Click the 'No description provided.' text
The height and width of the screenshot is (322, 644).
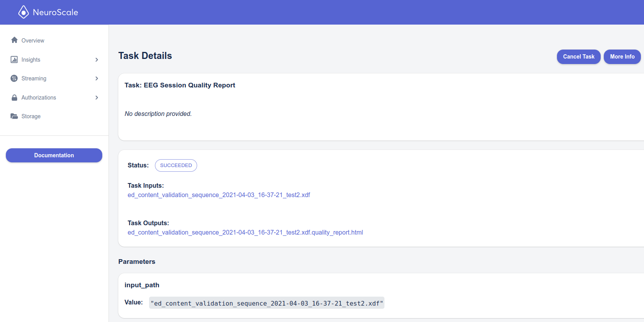pos(158,114)
